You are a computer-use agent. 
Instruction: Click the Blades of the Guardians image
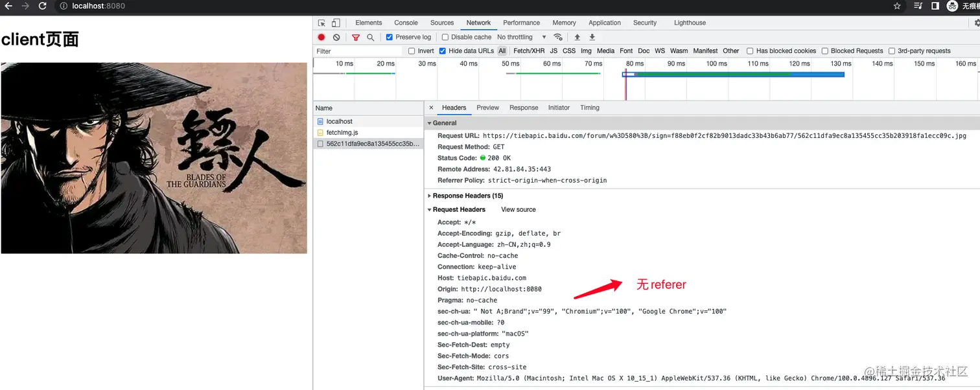154,158
